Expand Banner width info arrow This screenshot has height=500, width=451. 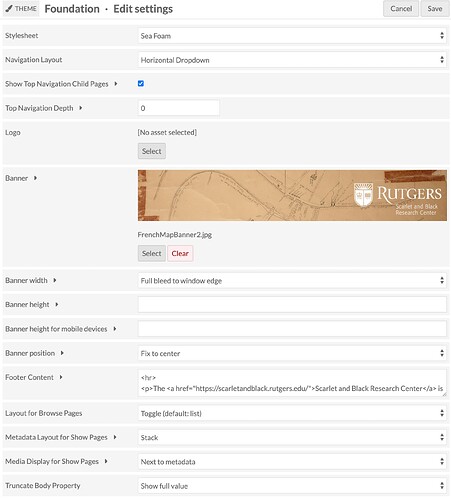(55, 280)
